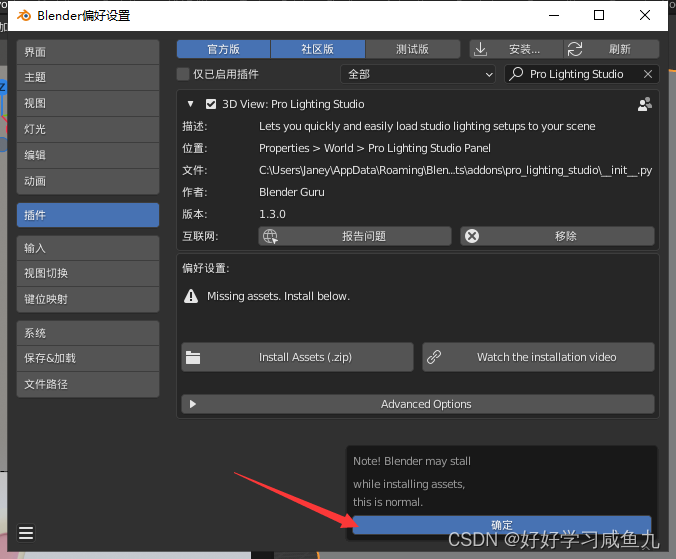
Task: Click the warning triangle icon
Action: tap(191, 296)
